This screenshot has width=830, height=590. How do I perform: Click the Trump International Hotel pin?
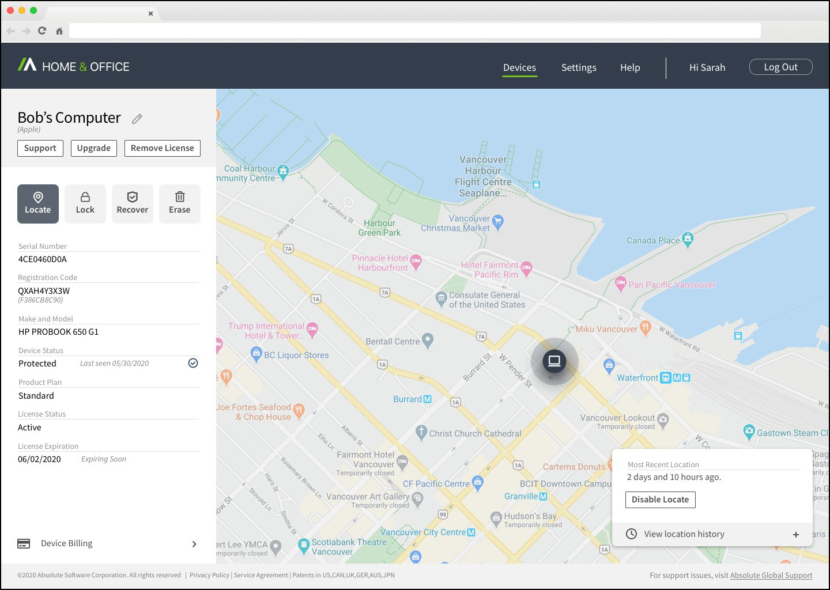(312, 330)
